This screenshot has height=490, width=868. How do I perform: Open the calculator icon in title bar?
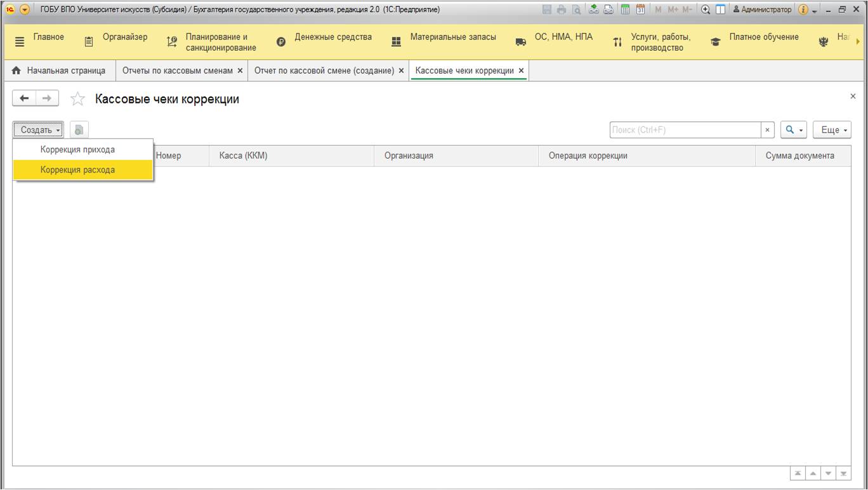[x=625, y=10]
